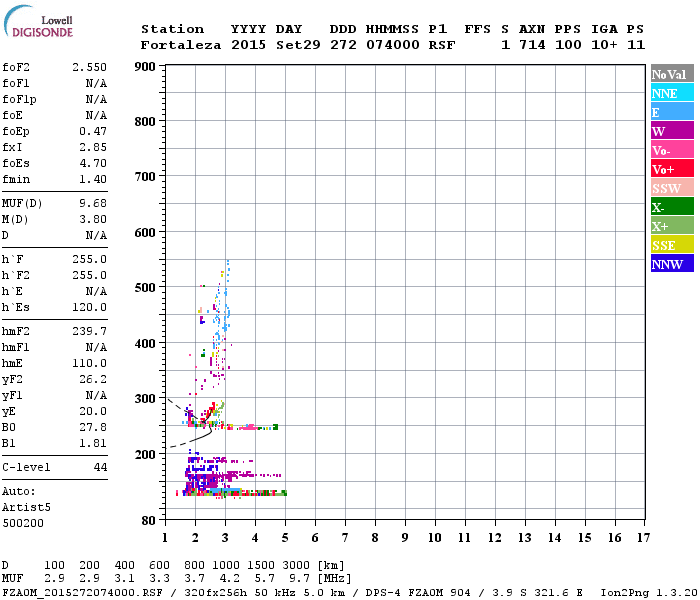Click the 900 km height axis label

click(x=145, y=67)
